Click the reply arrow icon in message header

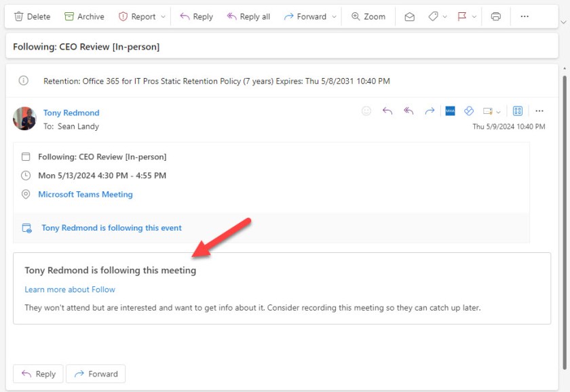[387, 111]
